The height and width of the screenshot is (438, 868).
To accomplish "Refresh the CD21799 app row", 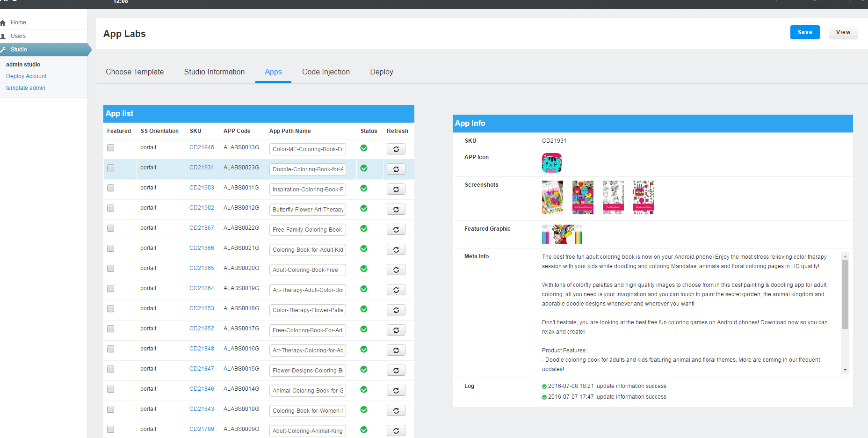I will point(396,431).
